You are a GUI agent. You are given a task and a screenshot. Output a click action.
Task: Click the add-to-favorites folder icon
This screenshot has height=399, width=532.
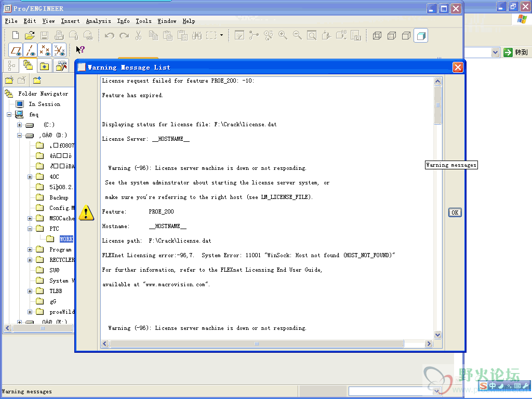coord(37,80)
